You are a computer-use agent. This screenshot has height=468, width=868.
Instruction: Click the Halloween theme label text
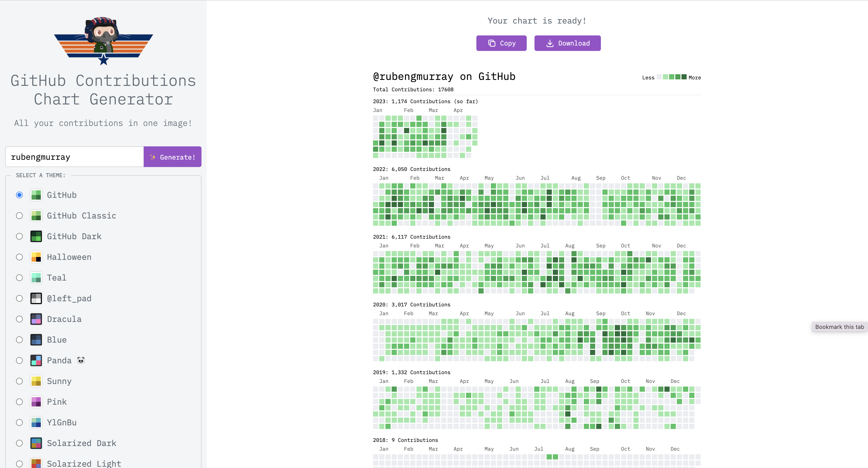[69, 257]
